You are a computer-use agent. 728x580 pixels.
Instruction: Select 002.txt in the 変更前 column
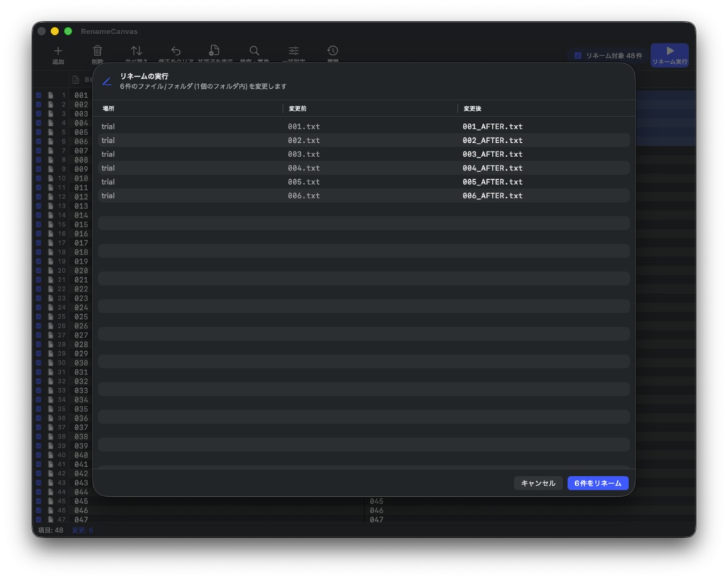coord(304,140)
